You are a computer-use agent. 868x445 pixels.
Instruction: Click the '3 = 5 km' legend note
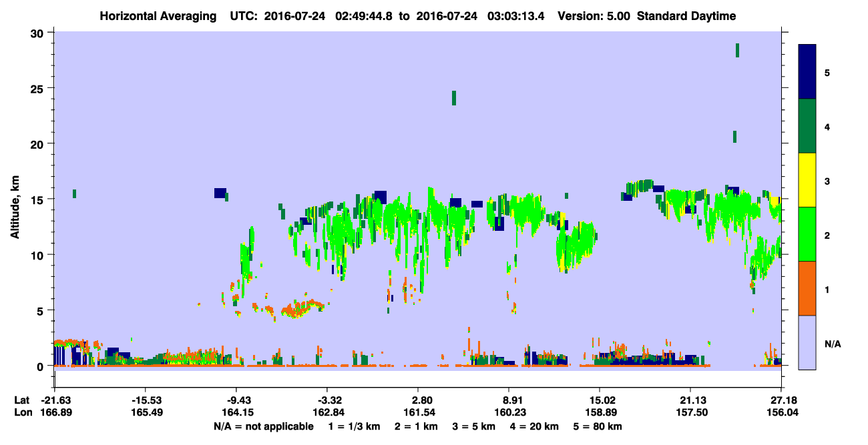pos(475,426)
